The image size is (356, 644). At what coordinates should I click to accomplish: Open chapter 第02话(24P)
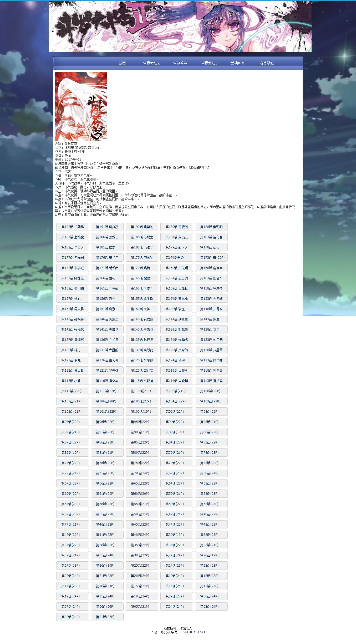73,617
